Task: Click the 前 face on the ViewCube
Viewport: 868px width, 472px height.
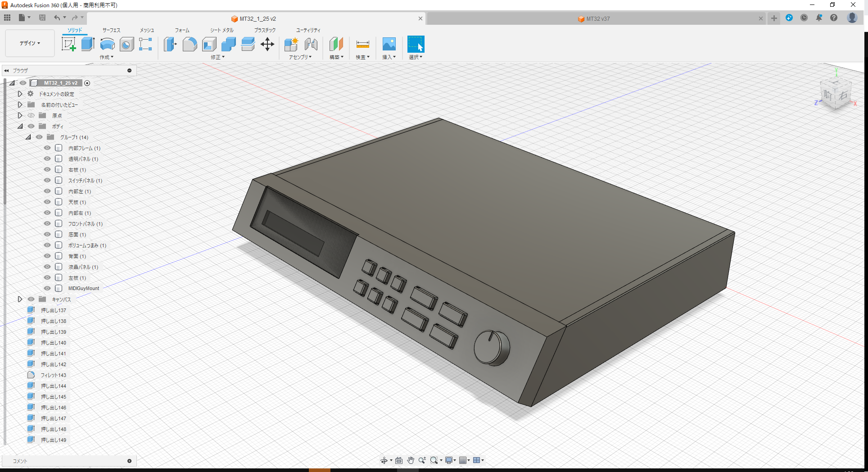Action: coord(828,95)
